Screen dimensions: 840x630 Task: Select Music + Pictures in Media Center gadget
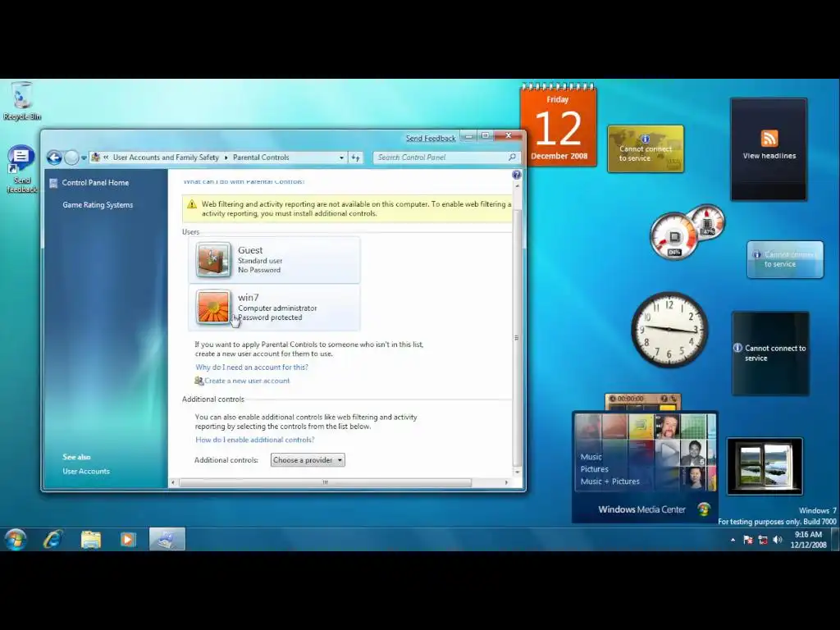tap(609, 482)
